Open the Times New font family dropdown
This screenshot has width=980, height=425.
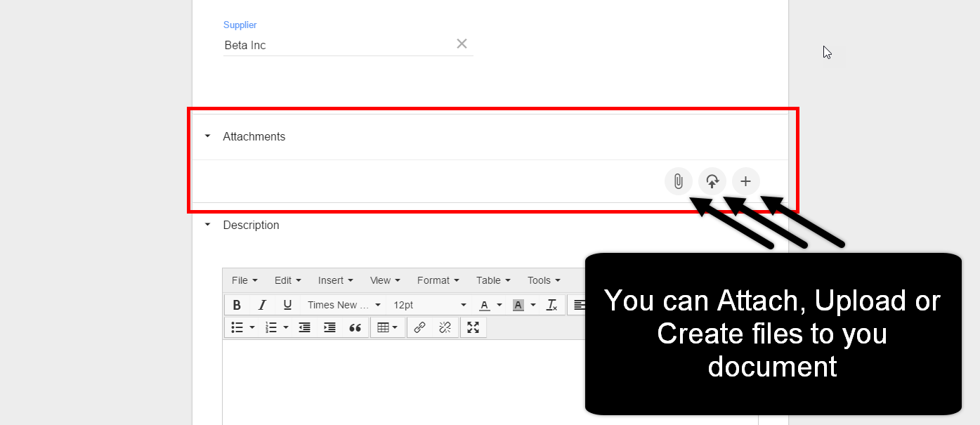click(x=344, y=305)
